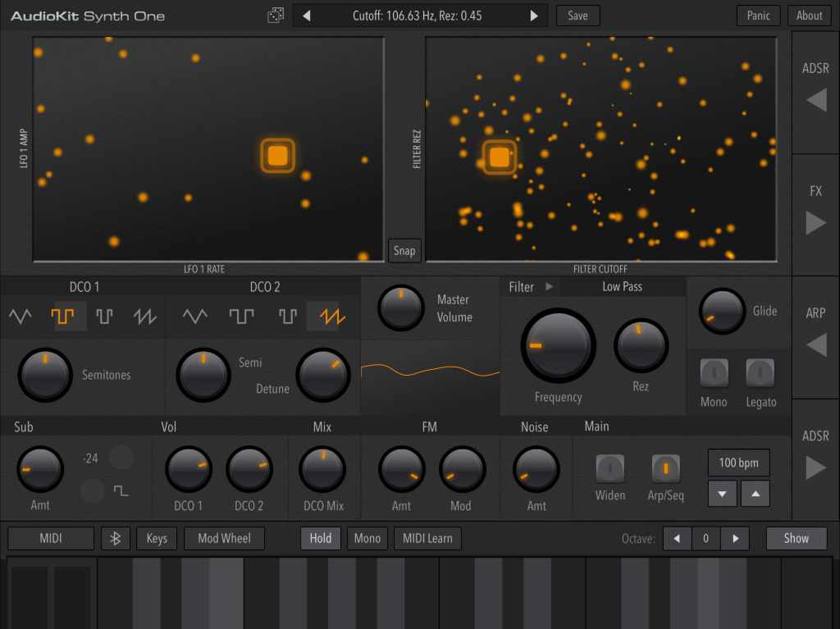The width and height of the screenshot is (840, 629).
Task: Click the Bluetooth MIDI icon
Action: point(116,539)
